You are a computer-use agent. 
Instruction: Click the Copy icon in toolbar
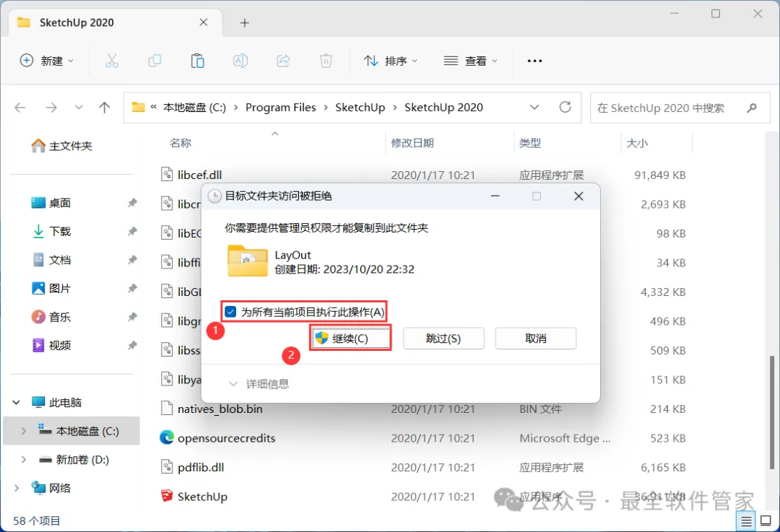click(x=155, y=61)
